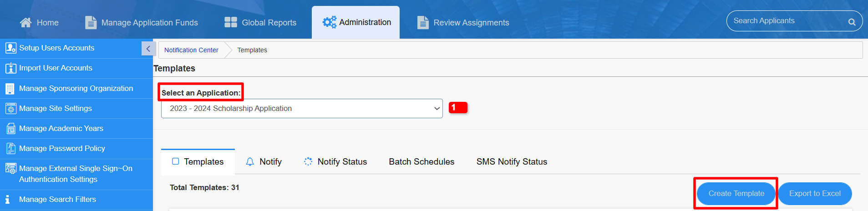The width and height of the screenshot is (868, 211).
Task: Open the Select an Application dropdown
Action: pyautogui.click(x=302, y=109)
